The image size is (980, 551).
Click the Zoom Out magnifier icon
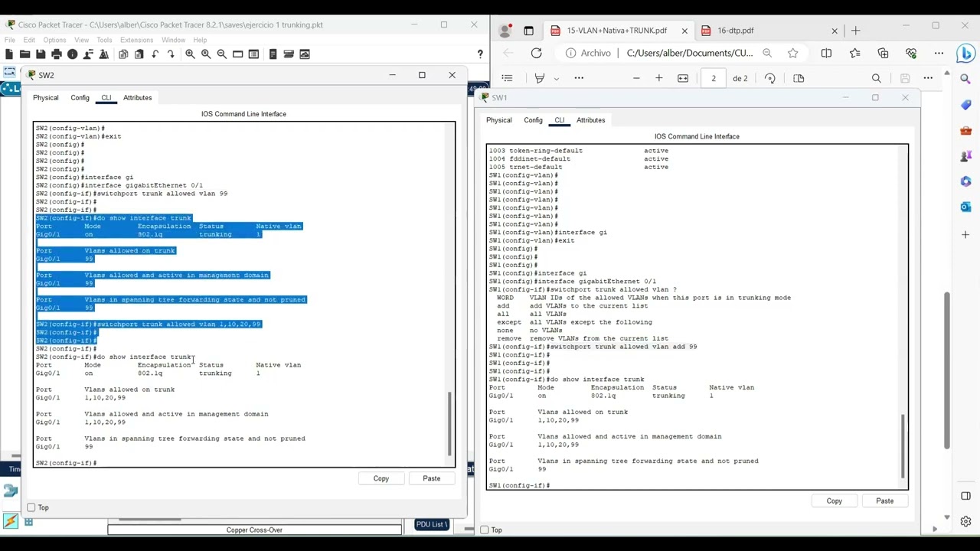pyautogui.click(x=222, y=54)
